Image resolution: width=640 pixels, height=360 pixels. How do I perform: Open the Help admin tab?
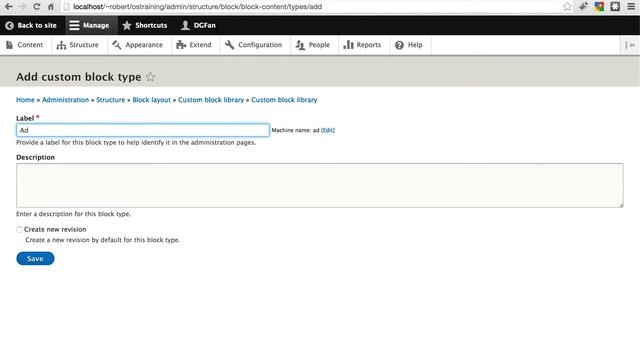[x=409, y=45]
